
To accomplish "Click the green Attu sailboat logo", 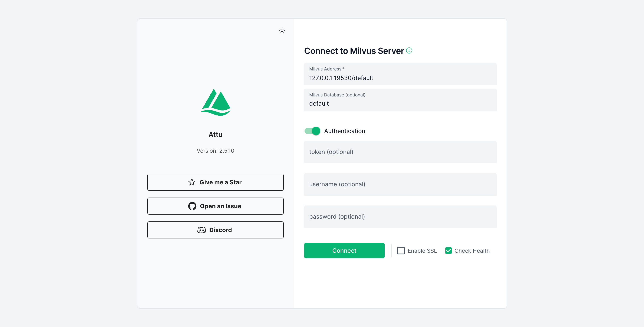I will pos(216,102).
